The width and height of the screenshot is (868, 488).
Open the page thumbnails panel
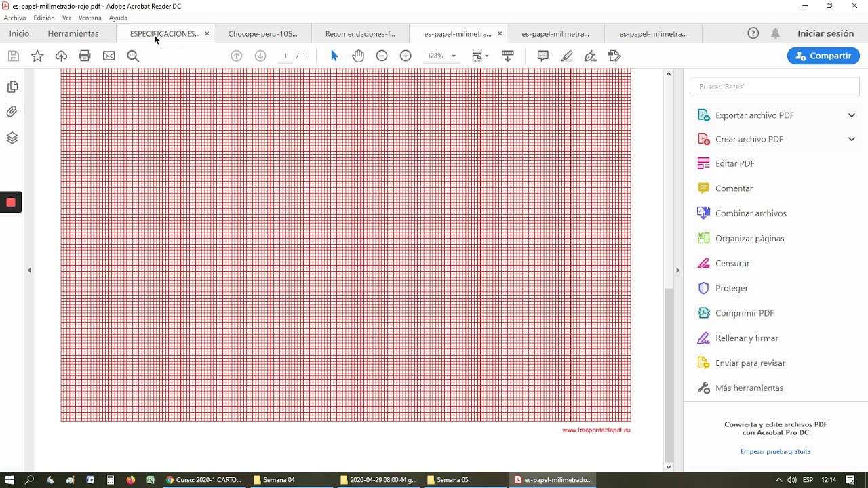point(12,87)
